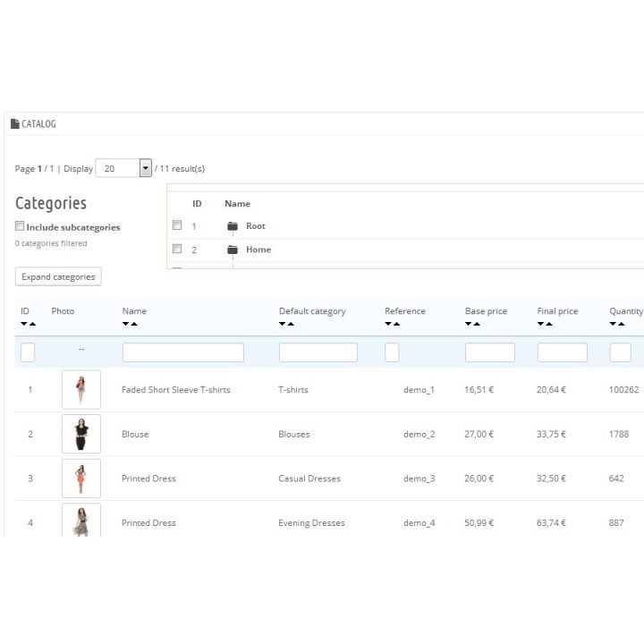The image size is (644, 644).
Task: Check the Home category checkbox
Action: coord(177,249)
